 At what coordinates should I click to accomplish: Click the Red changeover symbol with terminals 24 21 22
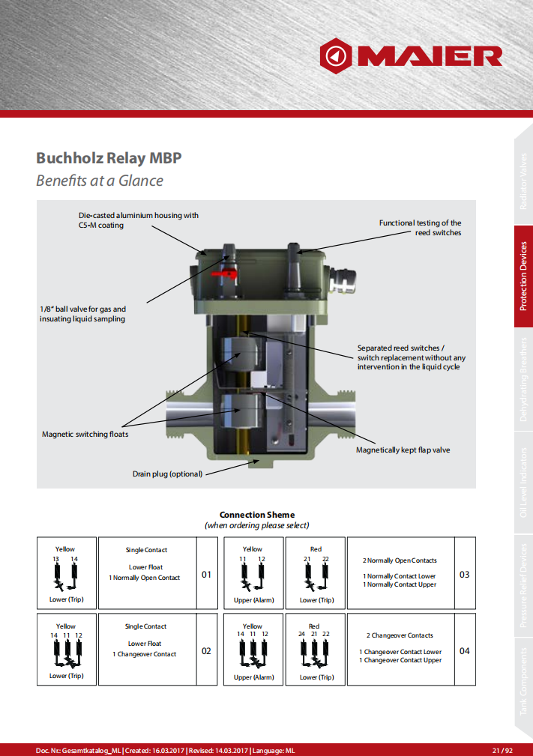click(x=316, y=653)
